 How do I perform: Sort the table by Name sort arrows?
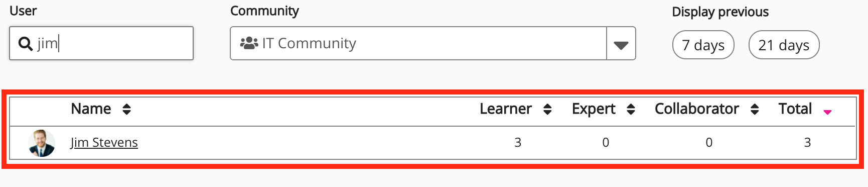click(126, 109)
